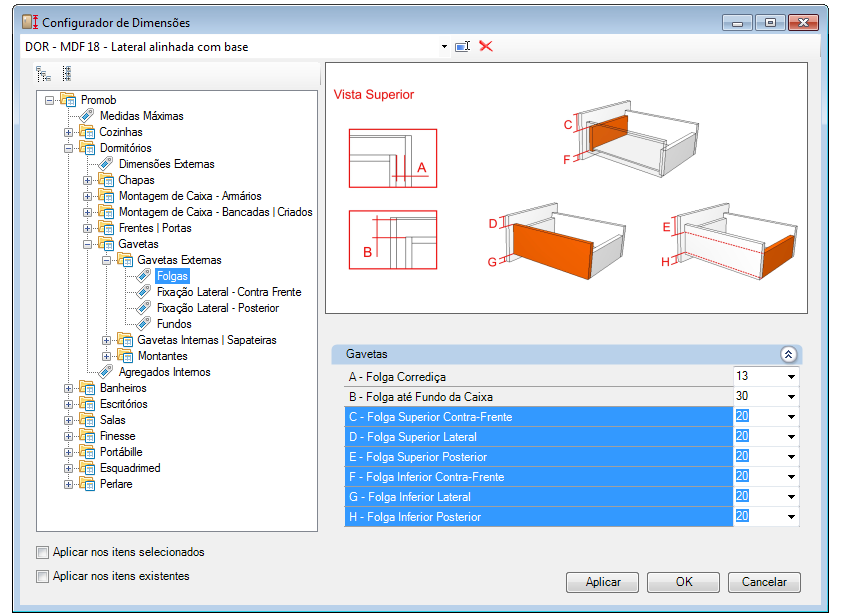Click the Agregados Internos tag icon
862x616 pixels.
(106, 371)
